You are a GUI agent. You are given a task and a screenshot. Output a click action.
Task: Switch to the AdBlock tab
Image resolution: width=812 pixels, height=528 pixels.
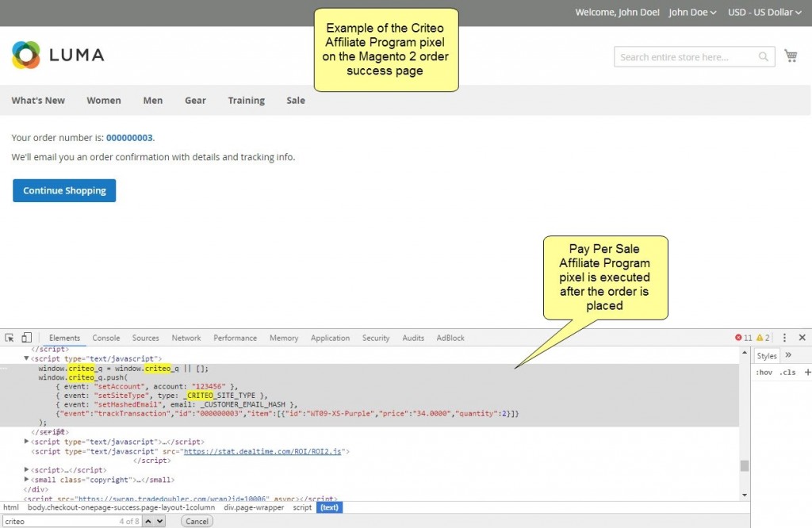pos(450,338)
